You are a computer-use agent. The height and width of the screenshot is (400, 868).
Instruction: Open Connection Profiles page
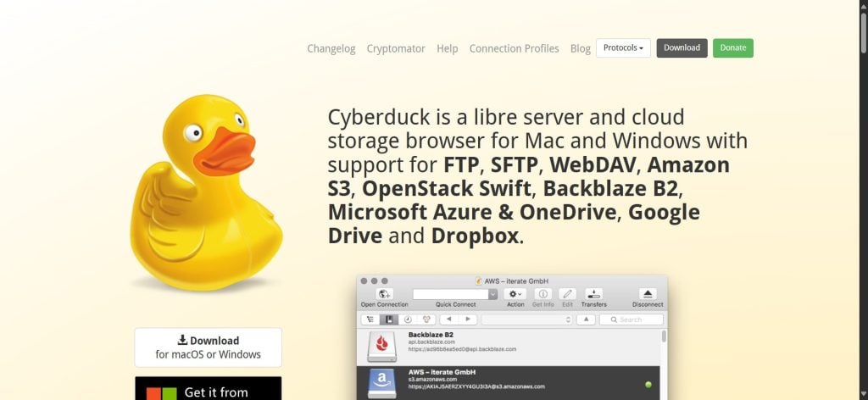pos(515,48)
